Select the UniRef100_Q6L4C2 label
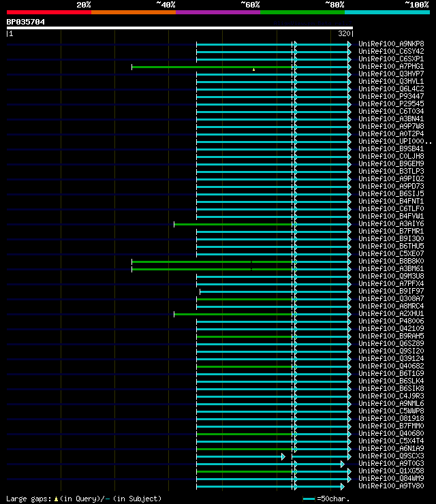Viewport: 436px width, 504px height. 391,89
